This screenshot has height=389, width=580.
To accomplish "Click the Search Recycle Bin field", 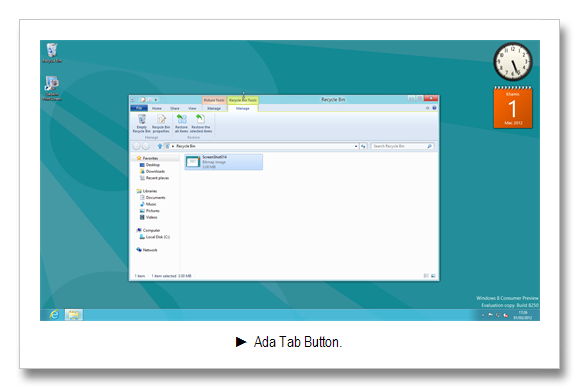I will (402, 146).
